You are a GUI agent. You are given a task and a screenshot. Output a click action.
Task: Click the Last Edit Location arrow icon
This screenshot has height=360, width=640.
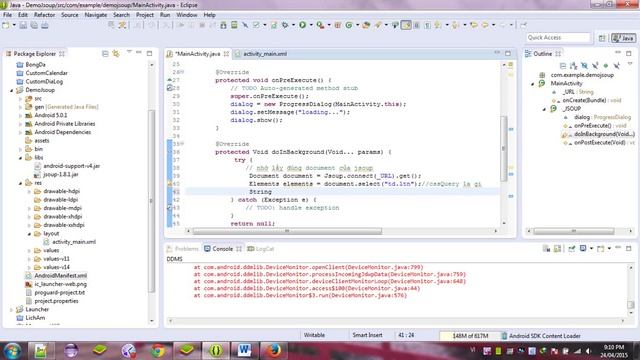pyautogui.click(x=474, y=25)
